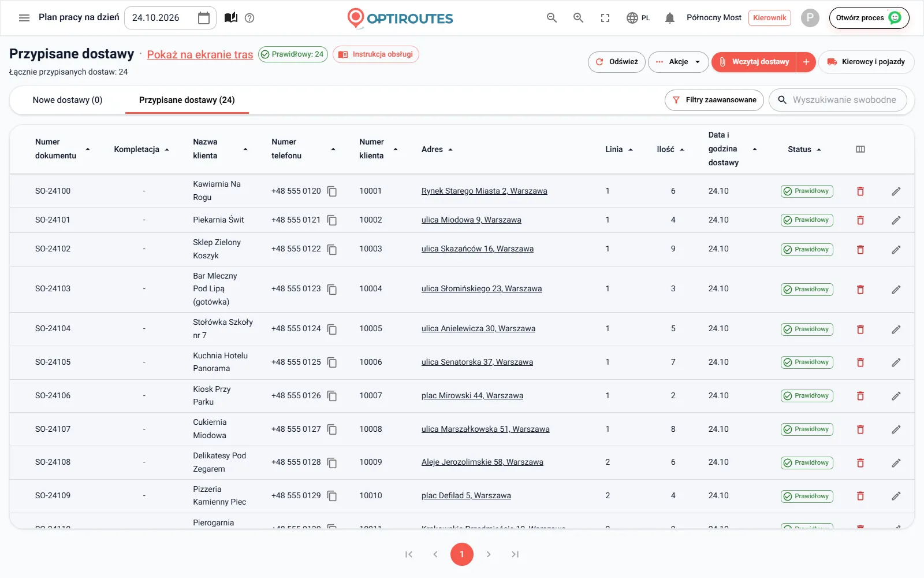Click Wczytaj dostawy button
This screenshot has width=924, height=578.
point(754,62)
